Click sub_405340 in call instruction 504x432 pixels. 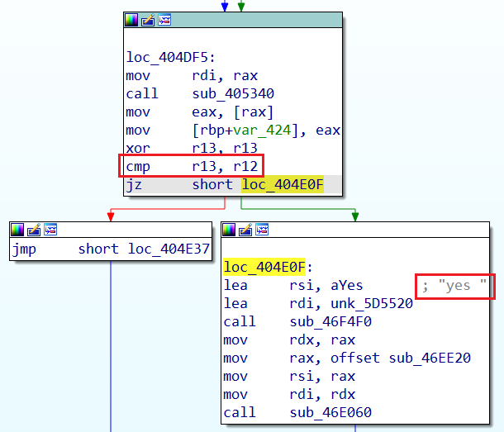[x=233, y=94]
